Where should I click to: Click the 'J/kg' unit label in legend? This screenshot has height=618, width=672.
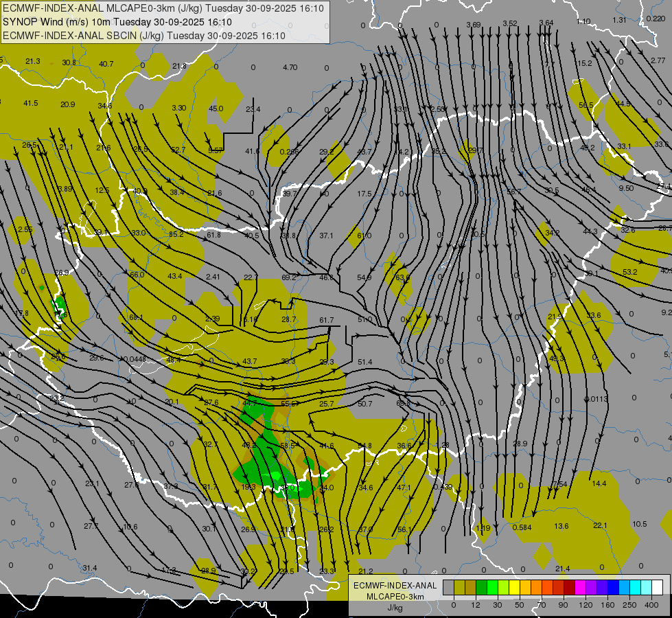pos(395,608)
